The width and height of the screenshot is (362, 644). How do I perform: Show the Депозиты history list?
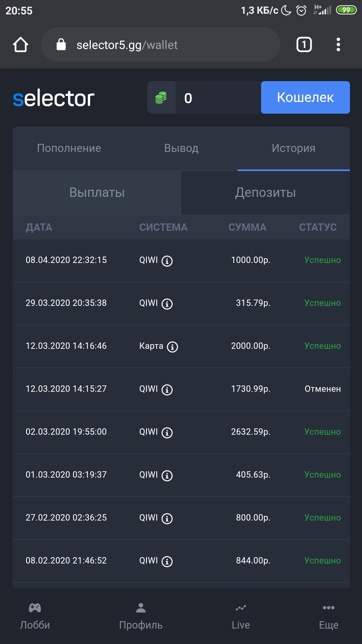[x=265, y=193]
